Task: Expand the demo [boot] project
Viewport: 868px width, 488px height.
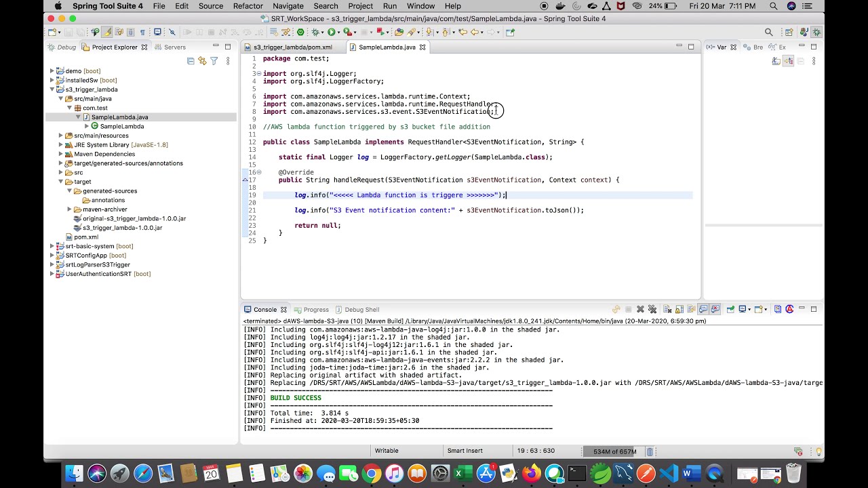Action: coord(52,70)
